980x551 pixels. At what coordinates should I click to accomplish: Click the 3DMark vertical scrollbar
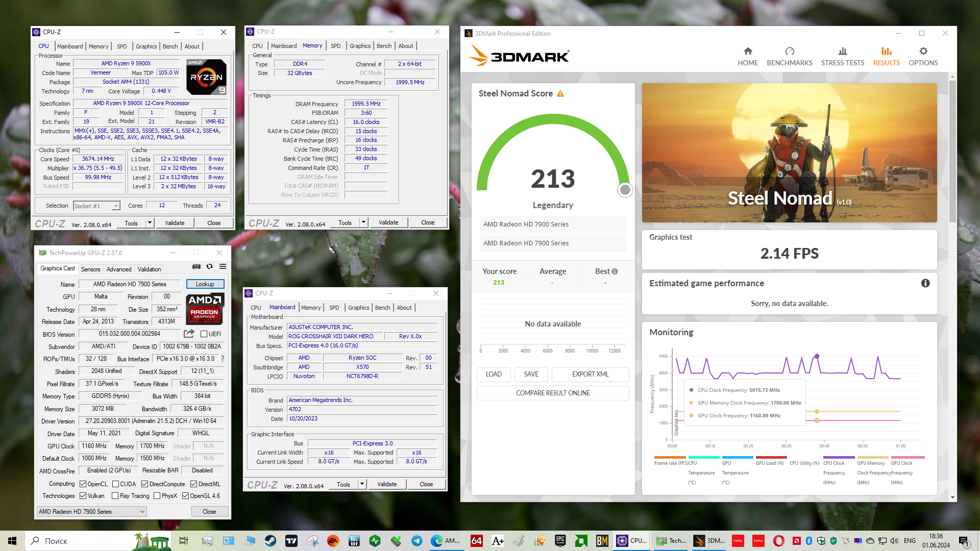point(952,151)
